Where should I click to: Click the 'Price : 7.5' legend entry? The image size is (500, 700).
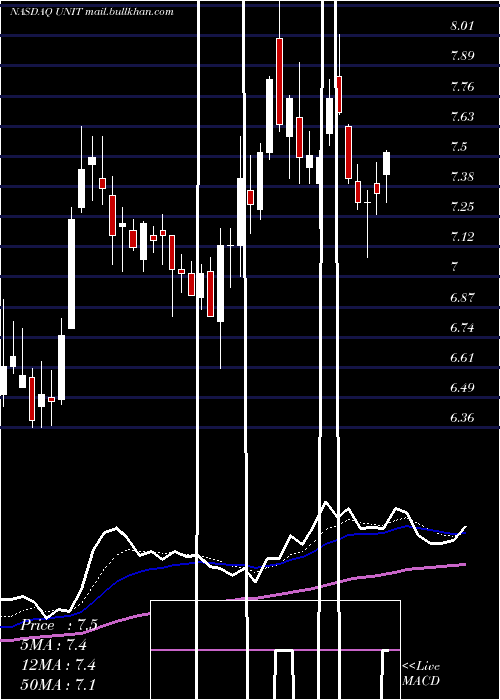(59, 625)
